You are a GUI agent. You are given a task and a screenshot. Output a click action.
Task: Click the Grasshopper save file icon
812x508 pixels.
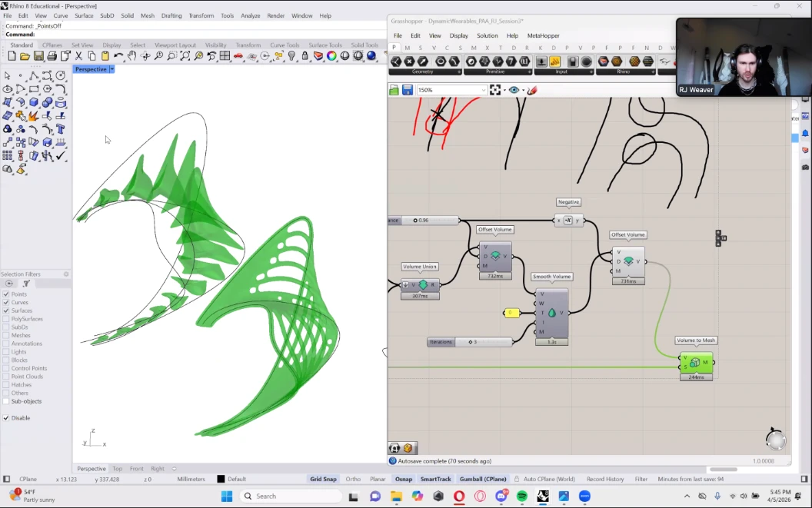point(407,90)
